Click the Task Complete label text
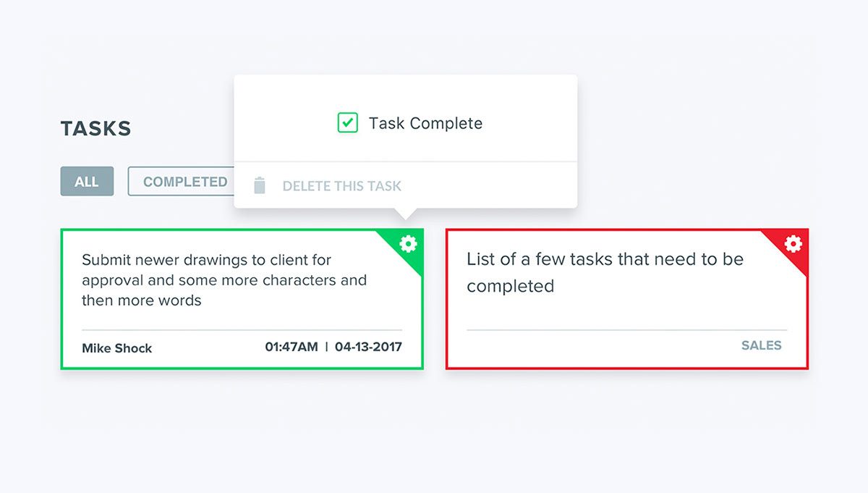 (x=425, y=124)
